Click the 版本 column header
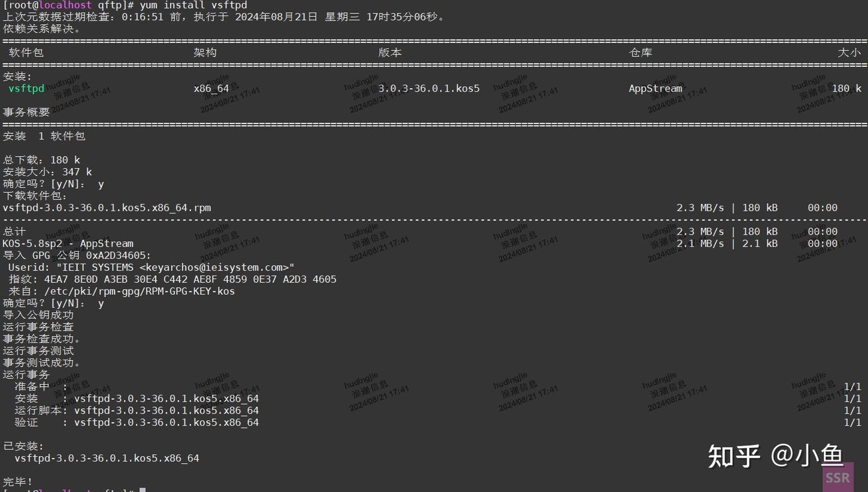Screen dimensions: 868x492 (x=389, y=52)
